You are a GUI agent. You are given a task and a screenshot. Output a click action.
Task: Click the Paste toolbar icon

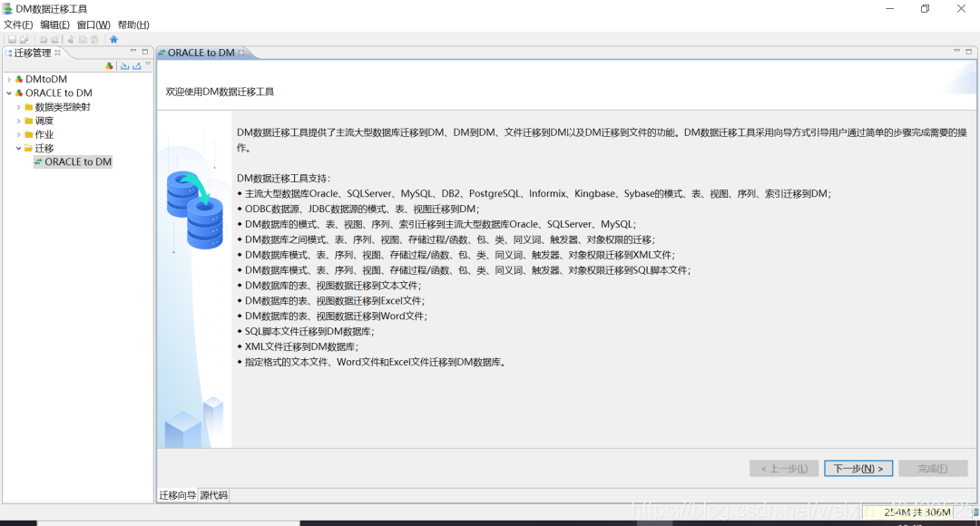tap(94, 39)
